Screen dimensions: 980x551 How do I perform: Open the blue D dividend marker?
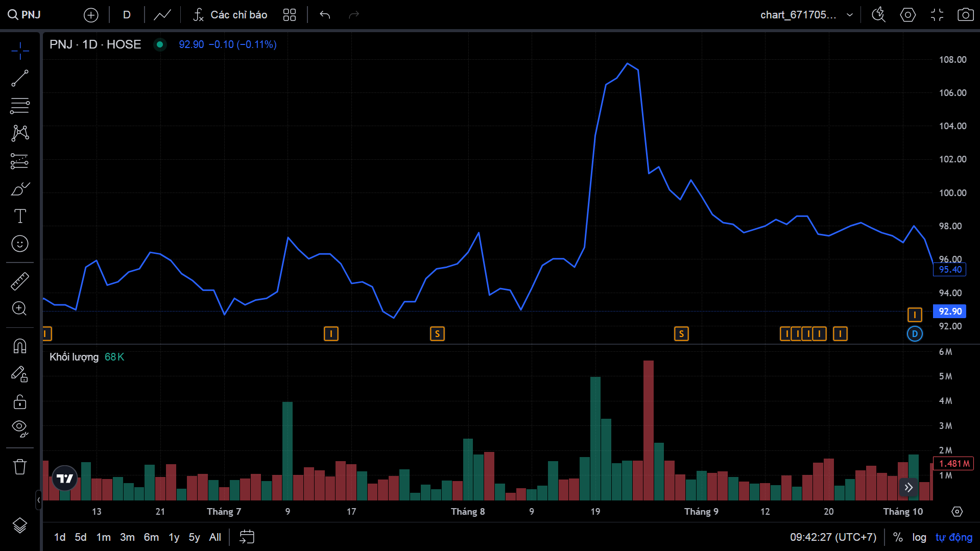point(915,334)
